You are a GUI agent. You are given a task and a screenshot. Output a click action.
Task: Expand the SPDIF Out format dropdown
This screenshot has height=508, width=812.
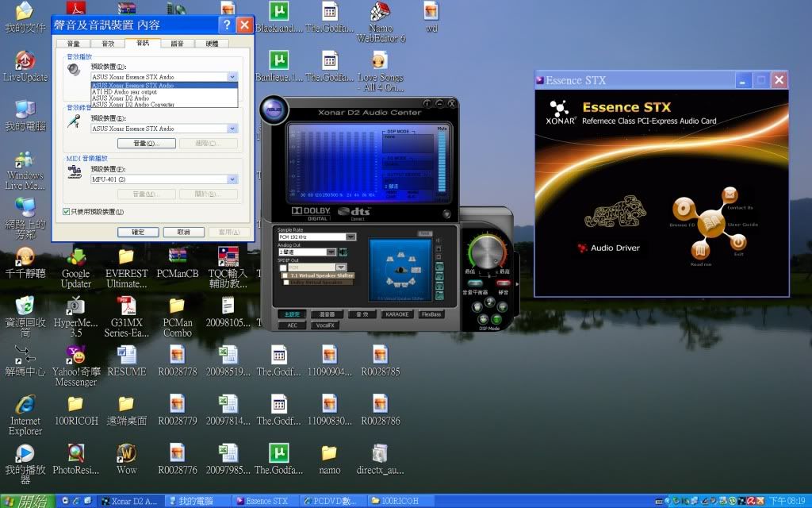tap(341, 267)
